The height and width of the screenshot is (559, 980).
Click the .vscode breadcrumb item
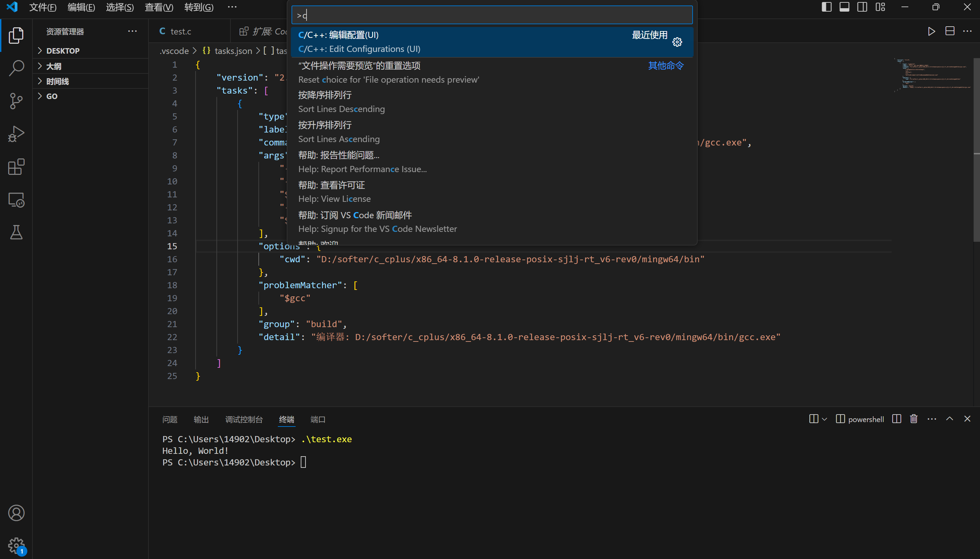pyautogui.click(x=174, y=51)
